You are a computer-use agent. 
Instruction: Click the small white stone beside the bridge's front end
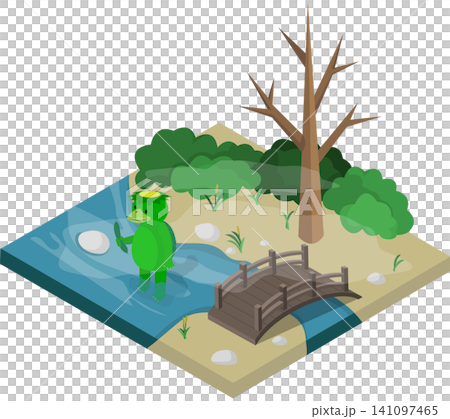tap(279, 340)
